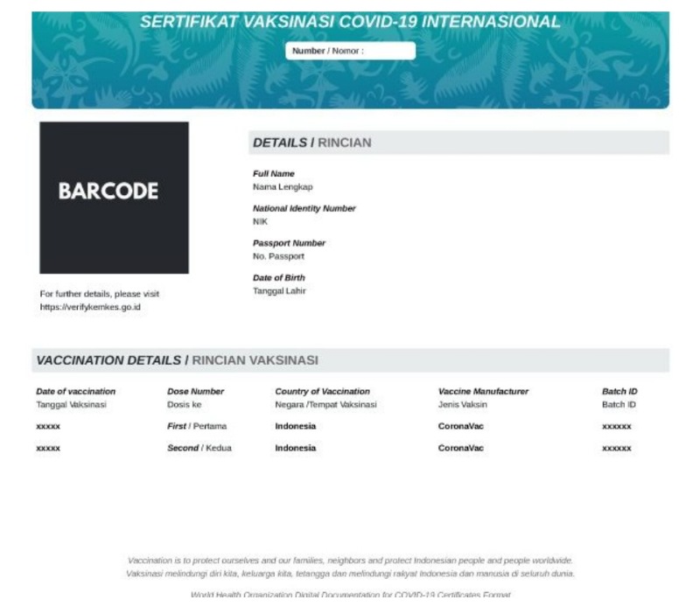The height and width of the screenshot is (607, 700).
Task: Click the BARCODE placeholder image
Action: (x=114, y=198)
